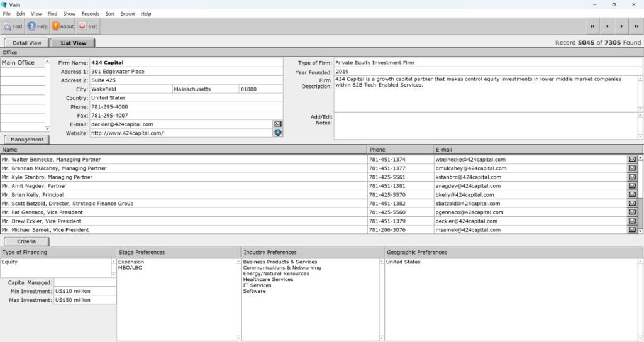This screenshot has height=342, width=644.
Task: Open the Sort menu
Action: click(109, 14)
